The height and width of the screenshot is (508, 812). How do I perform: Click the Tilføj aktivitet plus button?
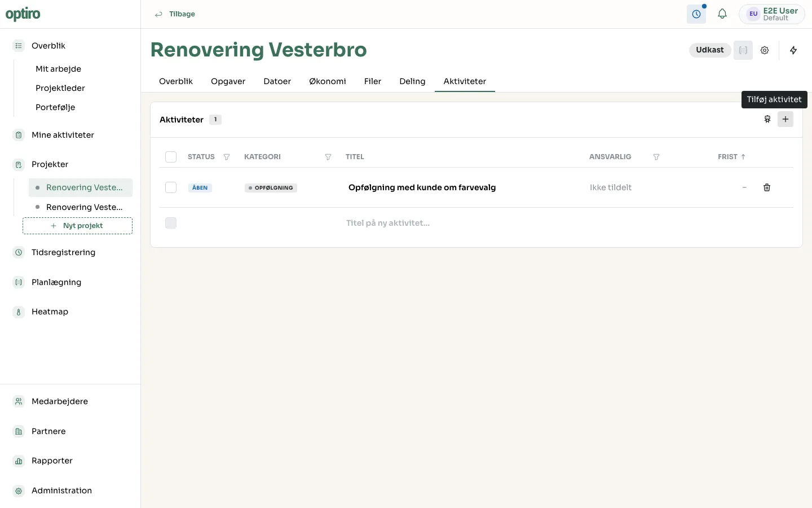785,119
